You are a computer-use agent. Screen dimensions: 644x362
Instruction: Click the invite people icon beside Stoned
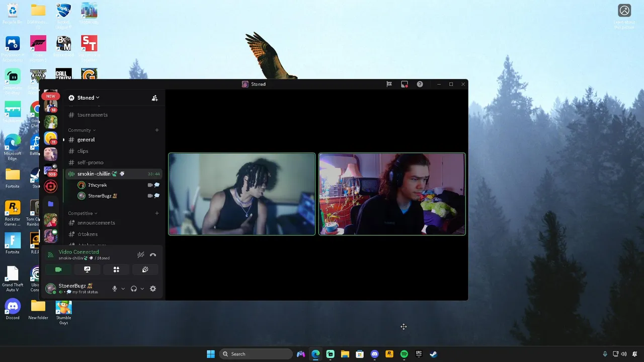(x=155, y=98)
